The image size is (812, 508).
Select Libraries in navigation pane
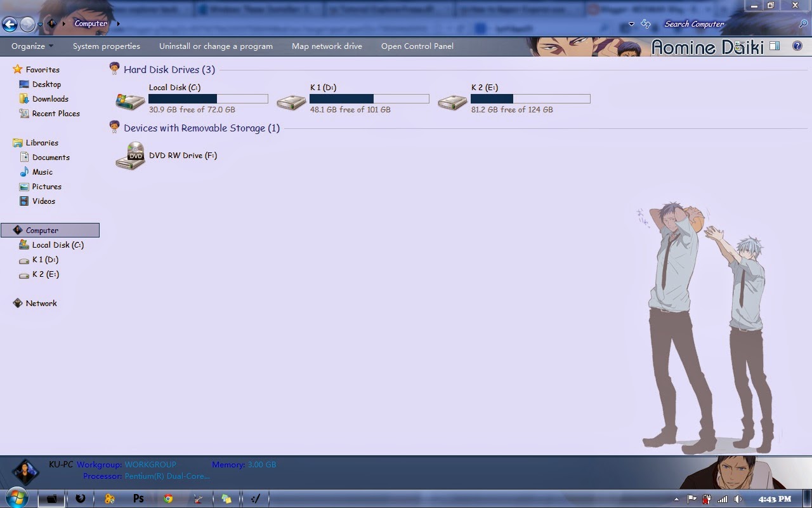point(42,143)
